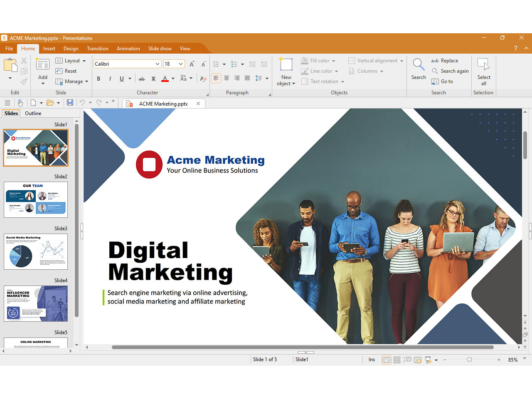The height and width of the screenshot is (399, 532).
Task: Click the Replace button
Action: pos(445,61)
